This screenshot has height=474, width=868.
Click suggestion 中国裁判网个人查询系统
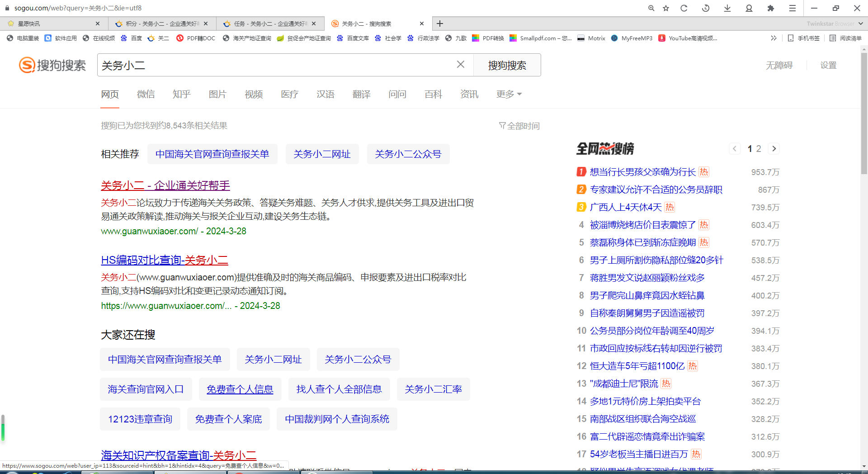(x=337, y=419)
